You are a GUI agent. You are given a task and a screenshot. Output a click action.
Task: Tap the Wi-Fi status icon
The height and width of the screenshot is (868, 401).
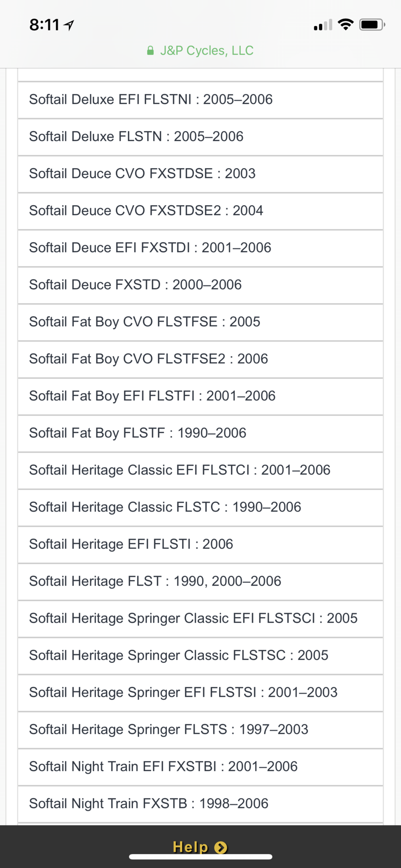coord(346,25)
